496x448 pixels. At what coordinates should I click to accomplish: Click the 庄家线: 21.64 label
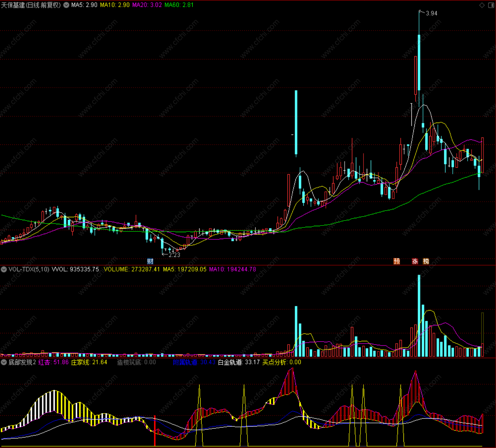click(89, 362)
